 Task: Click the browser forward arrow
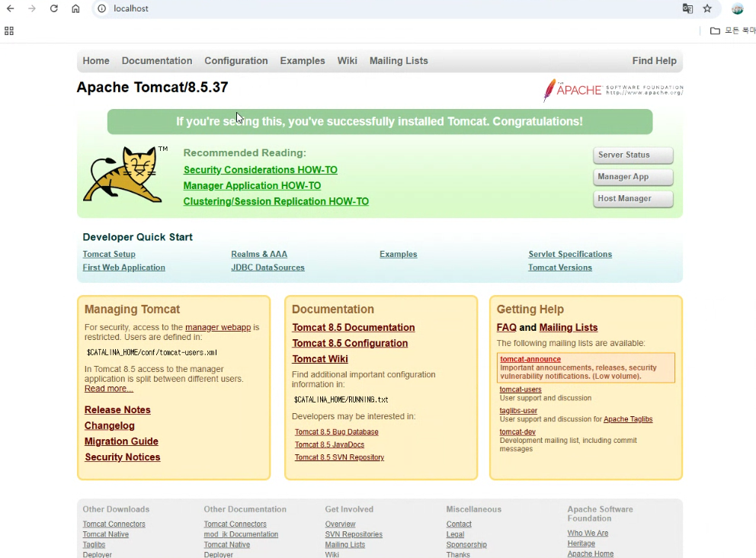[x=32, y=8]
